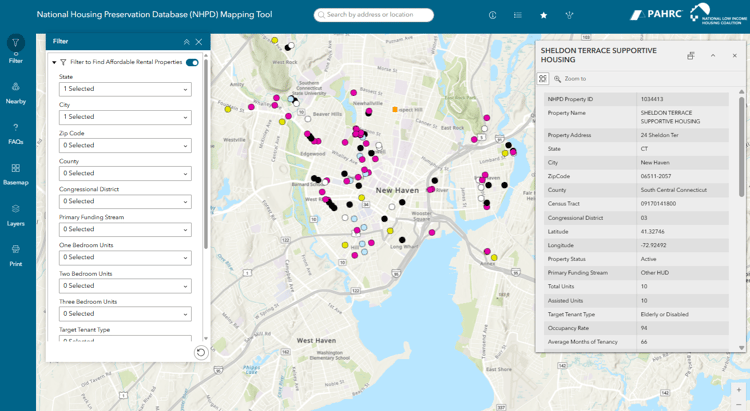Image resolution: width=750 pixels, height=411 pixels.
Task: Open the State dropdown
Action: point(125,89)
